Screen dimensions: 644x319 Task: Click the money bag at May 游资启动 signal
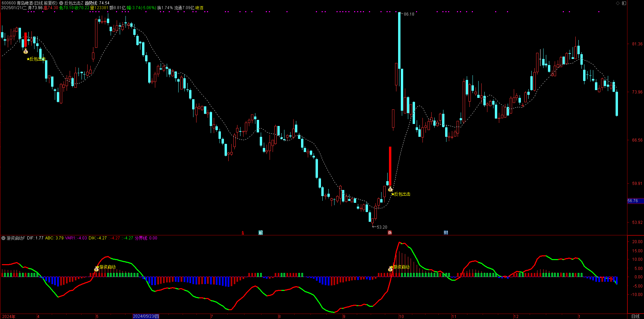pyautogui.click(x=96, y=269)
